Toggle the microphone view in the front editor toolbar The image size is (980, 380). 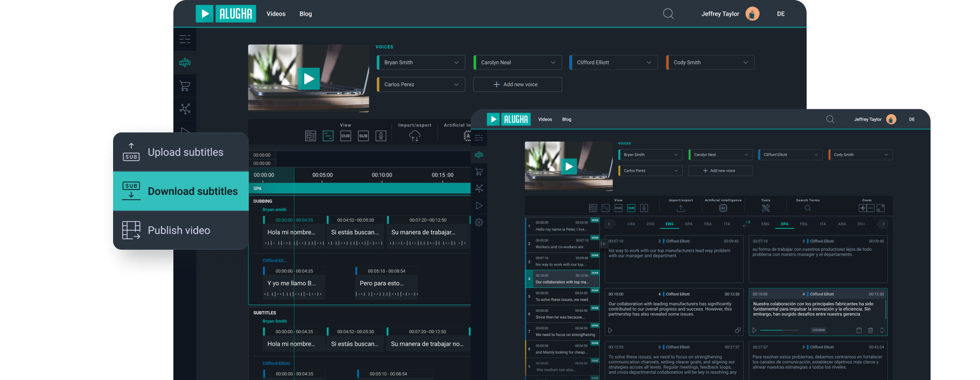pyautogui.click(x=644, y=208)
